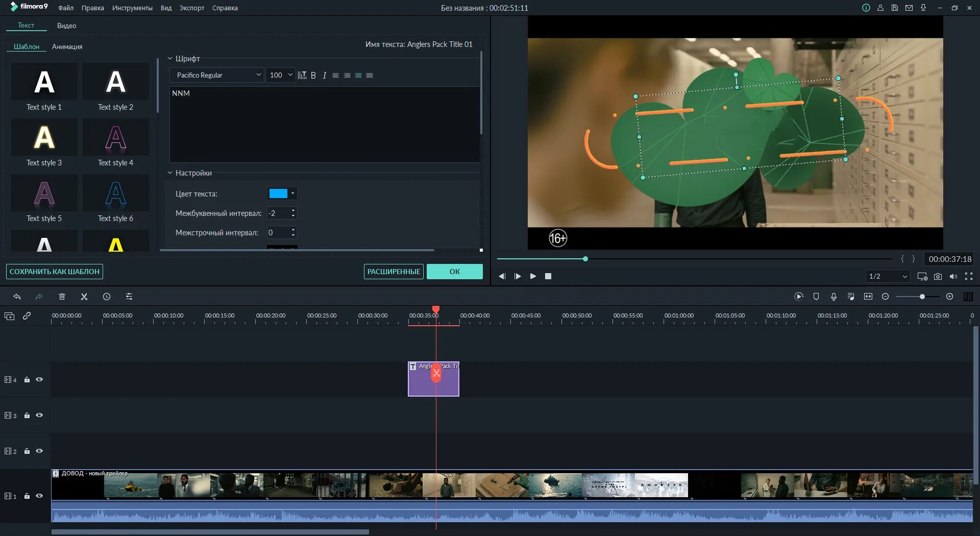Open the account profile icon
980x536 pixels.
click(880, 8)
